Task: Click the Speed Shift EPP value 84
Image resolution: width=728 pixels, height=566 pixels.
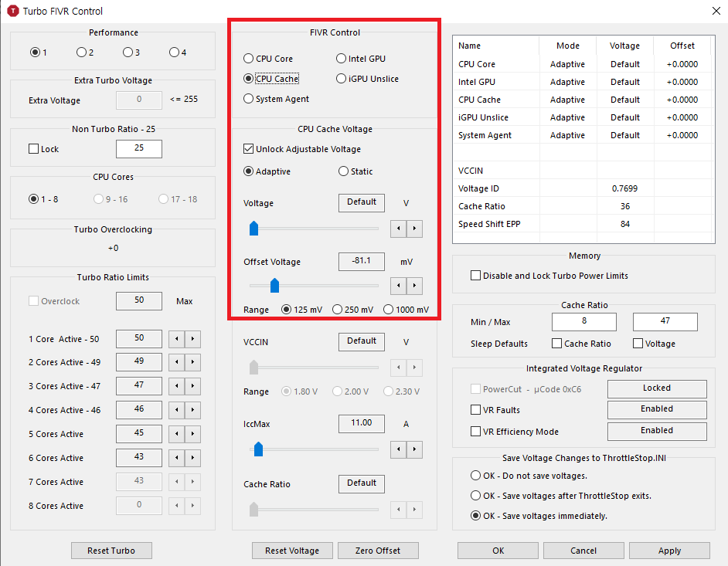Action: point(625,224)
